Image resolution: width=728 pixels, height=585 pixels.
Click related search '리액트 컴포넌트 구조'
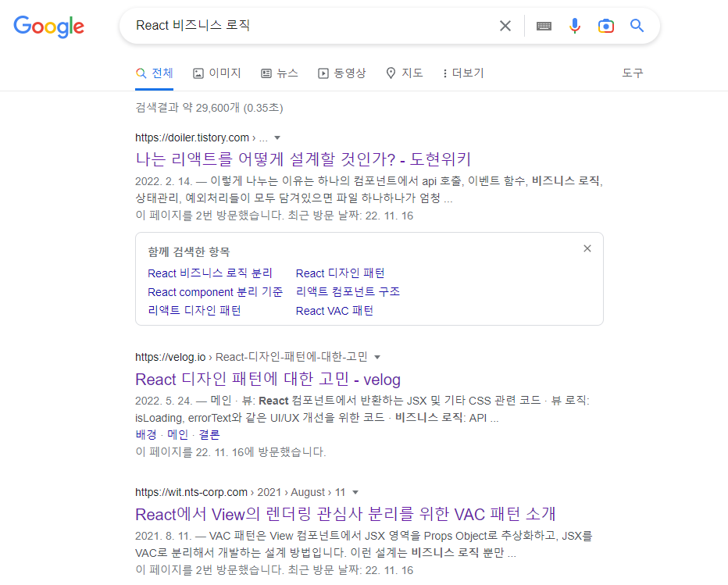pos(348,291)
